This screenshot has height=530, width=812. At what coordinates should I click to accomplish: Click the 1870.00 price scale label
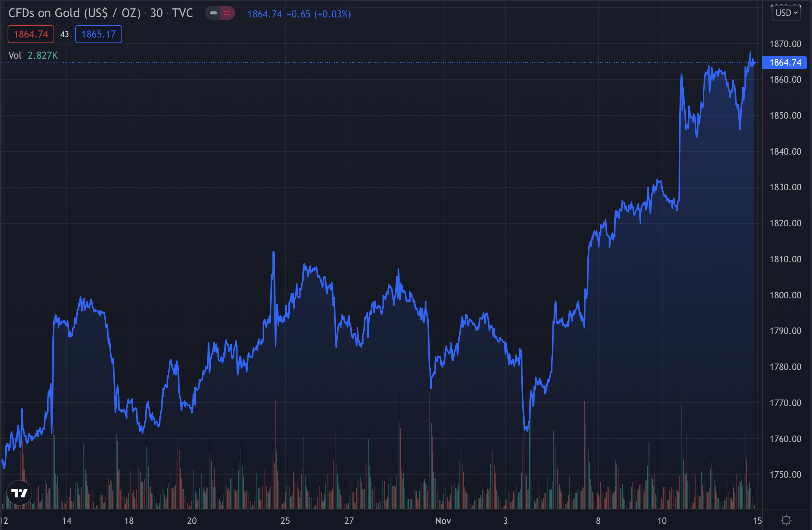click(785, 44)
